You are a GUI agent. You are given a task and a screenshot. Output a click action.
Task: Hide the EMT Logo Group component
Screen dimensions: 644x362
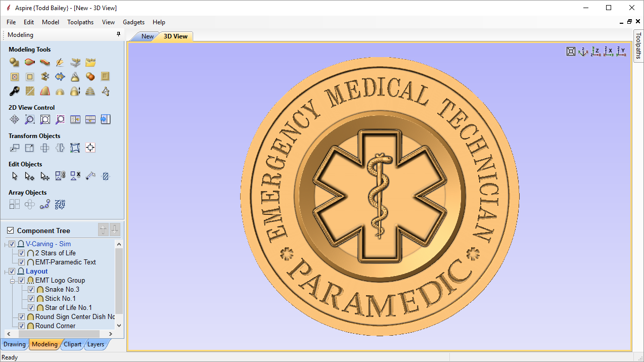pyautogui.click(x=21, y=280)
